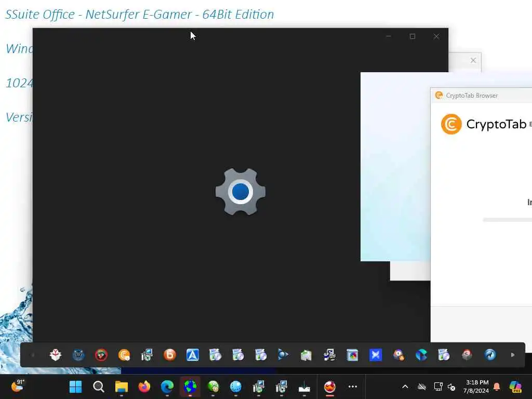Click the crossed-out cloud sync tray icon
The image size is (532, 399).
[422, 387]
